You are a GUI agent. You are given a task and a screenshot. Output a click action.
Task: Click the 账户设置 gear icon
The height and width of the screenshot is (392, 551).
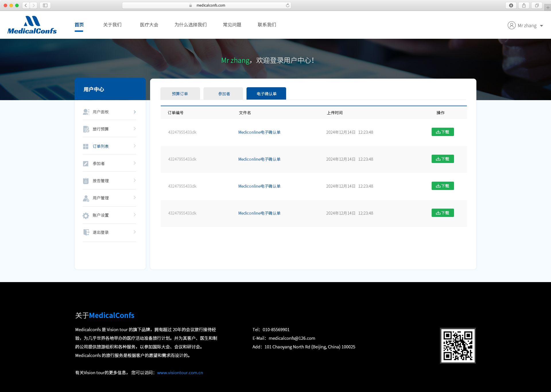[x=86, y=216]
